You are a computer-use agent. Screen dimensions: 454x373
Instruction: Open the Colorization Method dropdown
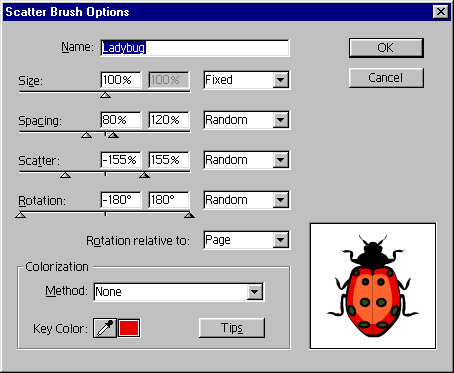178,292
